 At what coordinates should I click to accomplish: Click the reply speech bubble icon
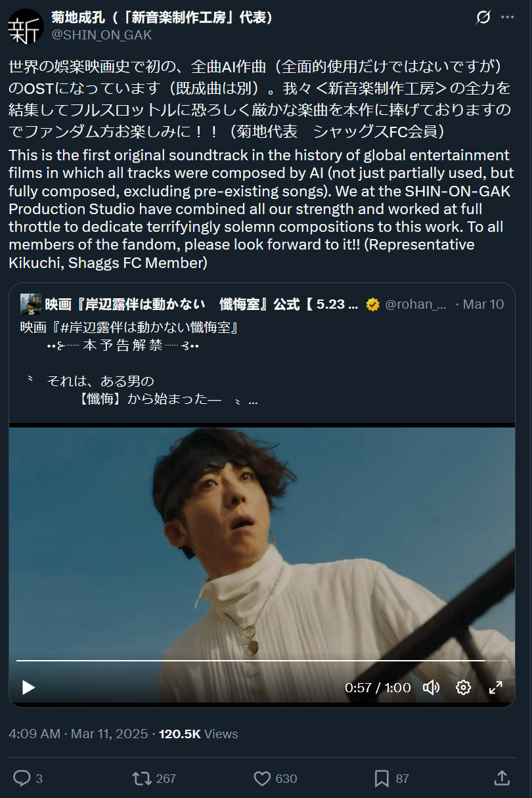click(22, 778)
